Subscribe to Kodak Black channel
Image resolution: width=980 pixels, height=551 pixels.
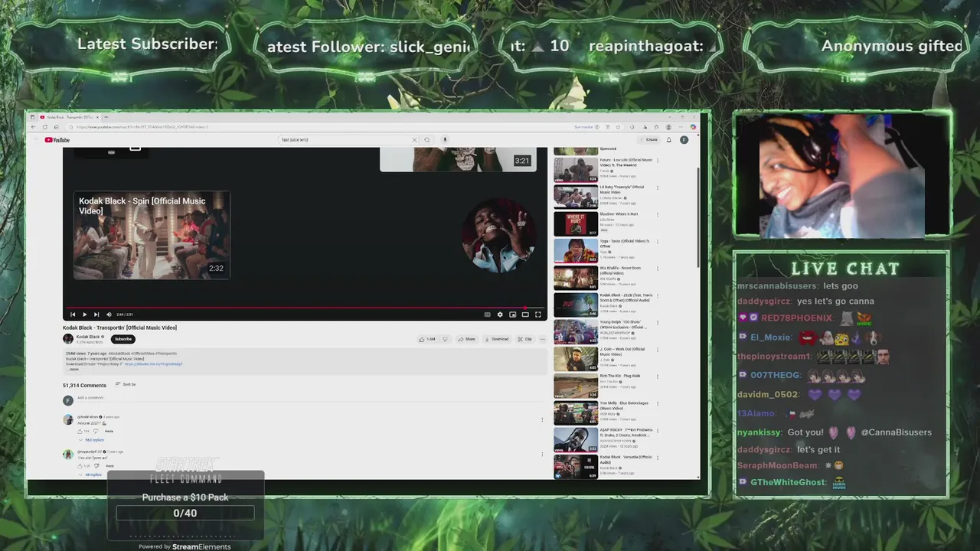[123, 339]
